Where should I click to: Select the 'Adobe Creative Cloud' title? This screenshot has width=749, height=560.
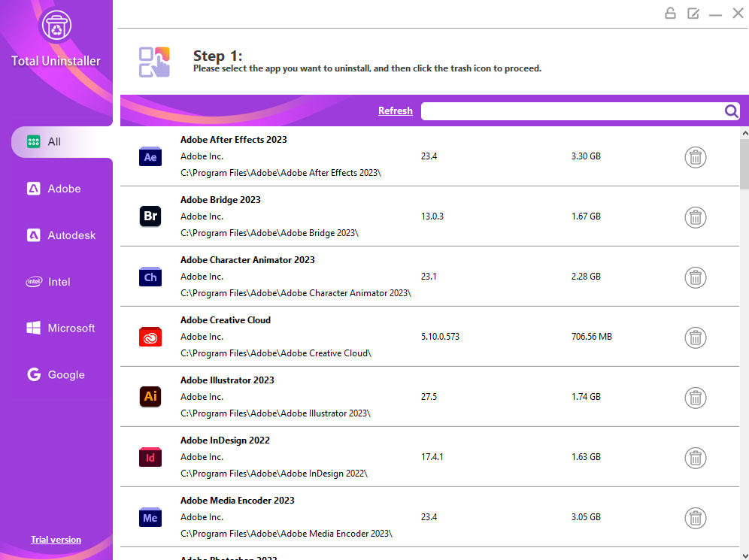pos(226,320)
